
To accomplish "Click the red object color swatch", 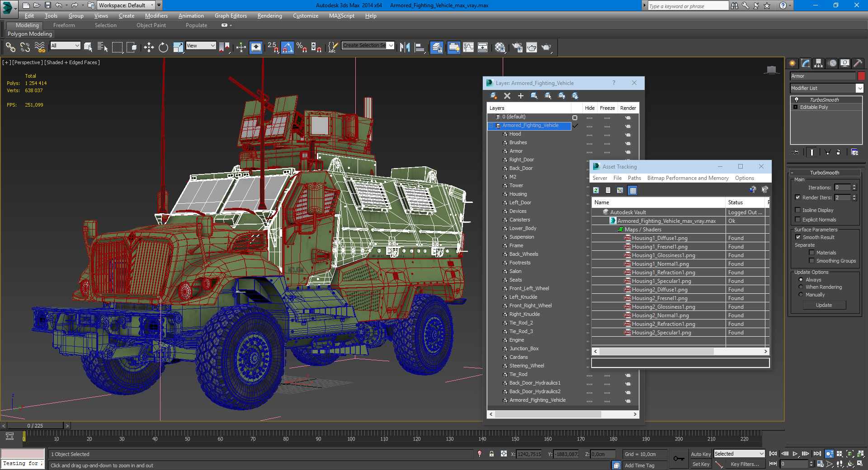I will click(861, 76).
